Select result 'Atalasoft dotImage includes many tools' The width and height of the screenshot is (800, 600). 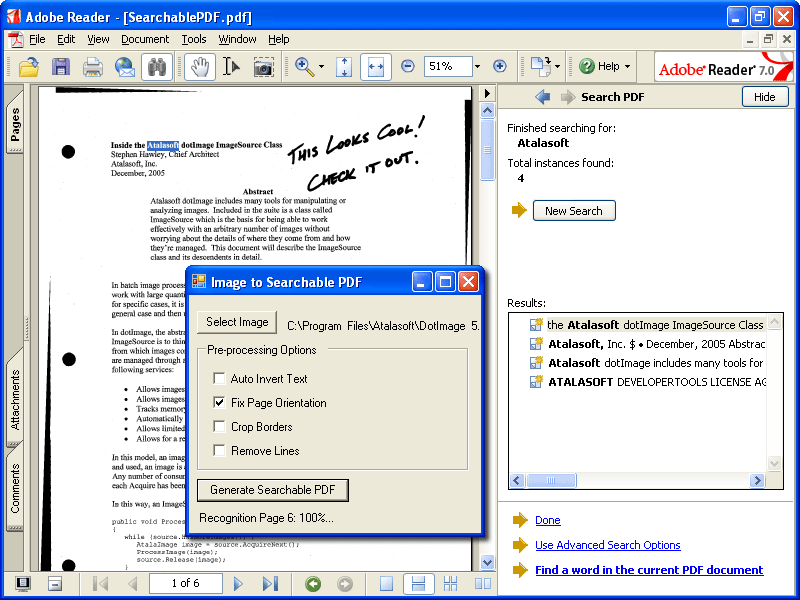tap(647, 363)
